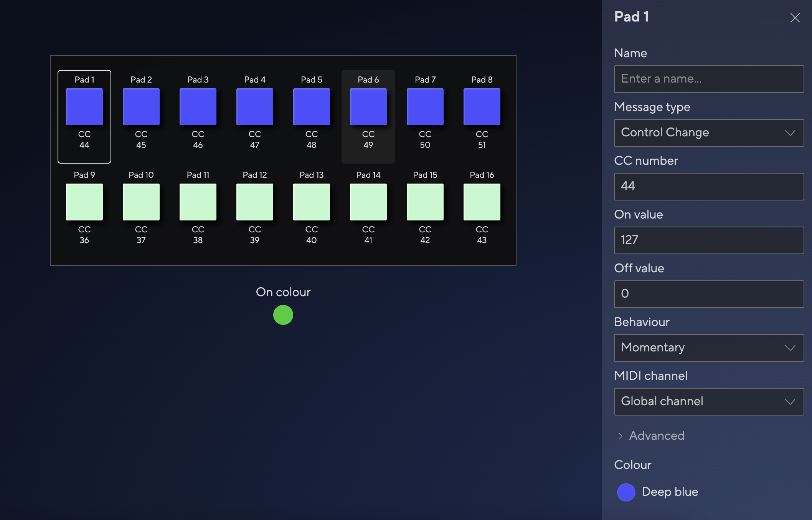Image resolution: width=812 pixels, height=520 pixels.
Task: Click the Pad 12 title label
Action: coord(255,175)
